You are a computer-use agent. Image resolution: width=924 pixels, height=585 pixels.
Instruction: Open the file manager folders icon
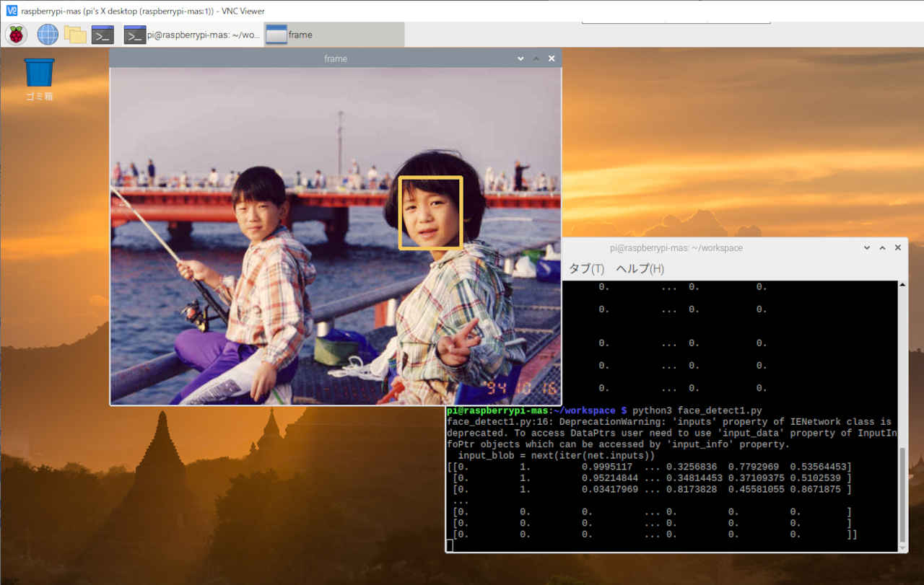(x=75, y=34)
